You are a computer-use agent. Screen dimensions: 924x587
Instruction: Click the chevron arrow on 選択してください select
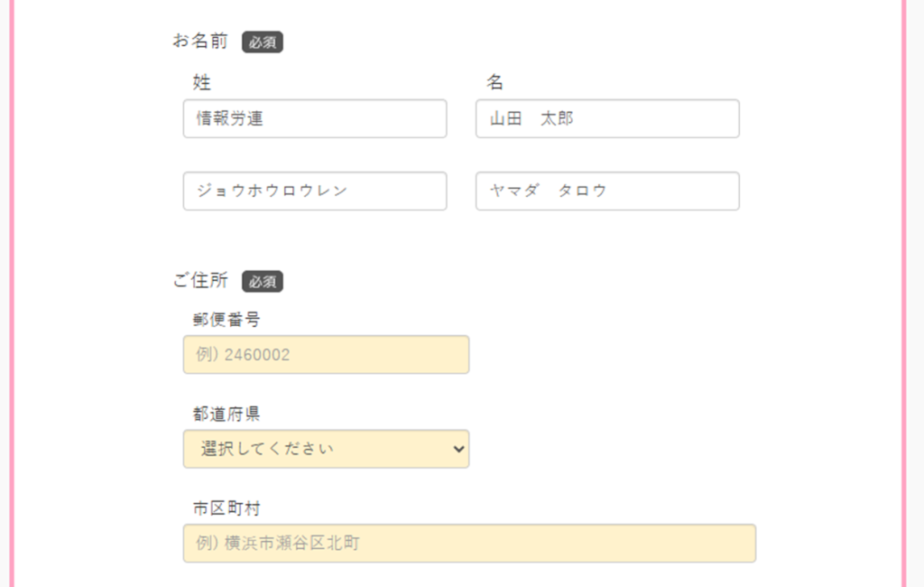tap(457, 449)
